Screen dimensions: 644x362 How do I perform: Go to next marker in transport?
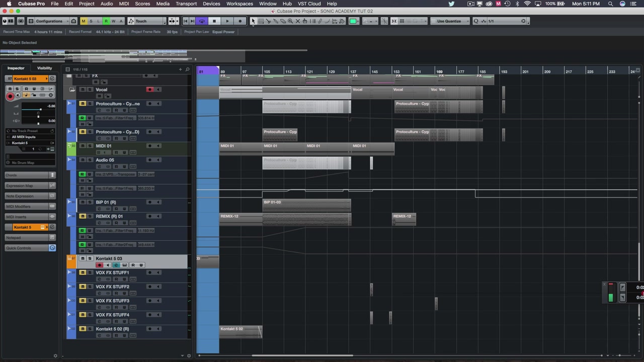click(x=192, y=21)
